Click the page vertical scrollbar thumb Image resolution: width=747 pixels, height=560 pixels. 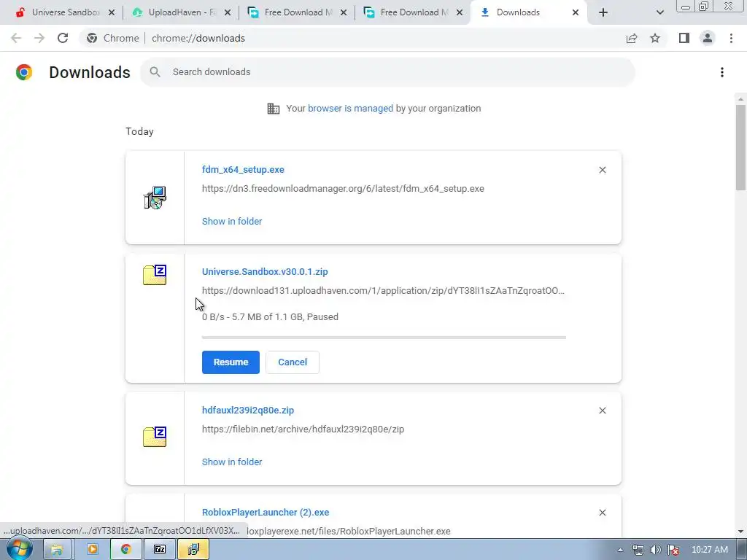pyautogui.click(x=740, y=147)
